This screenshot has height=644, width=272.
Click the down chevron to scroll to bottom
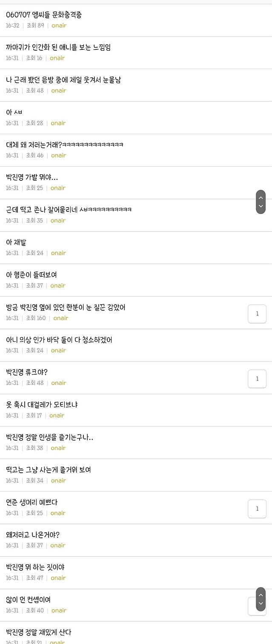[261, 206]
